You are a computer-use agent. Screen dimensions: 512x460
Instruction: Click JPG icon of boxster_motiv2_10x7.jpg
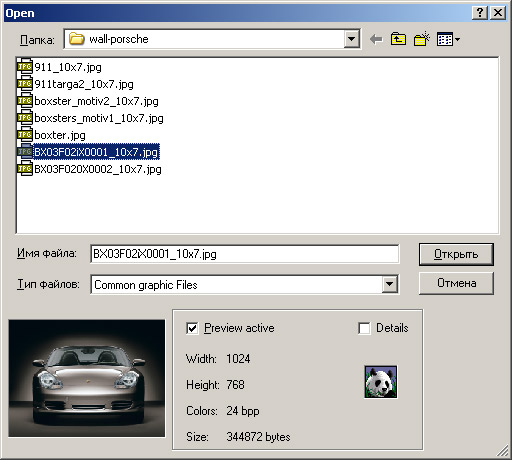click(x=25, y=101)
